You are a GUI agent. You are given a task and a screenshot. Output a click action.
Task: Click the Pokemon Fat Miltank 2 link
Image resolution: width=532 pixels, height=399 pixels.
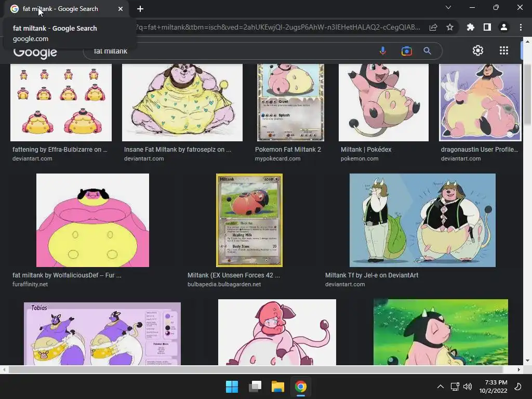pyautogui.click(x=288, y=149)
